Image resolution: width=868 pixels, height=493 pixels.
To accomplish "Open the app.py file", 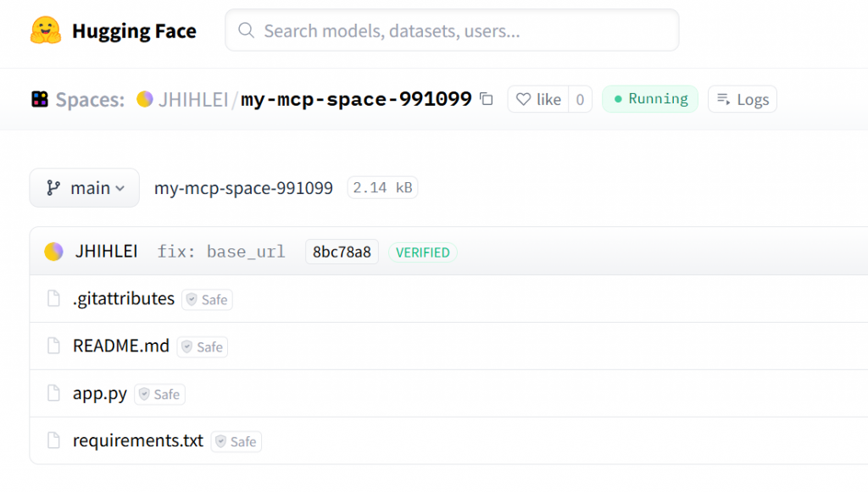I will tap(100, 394).
